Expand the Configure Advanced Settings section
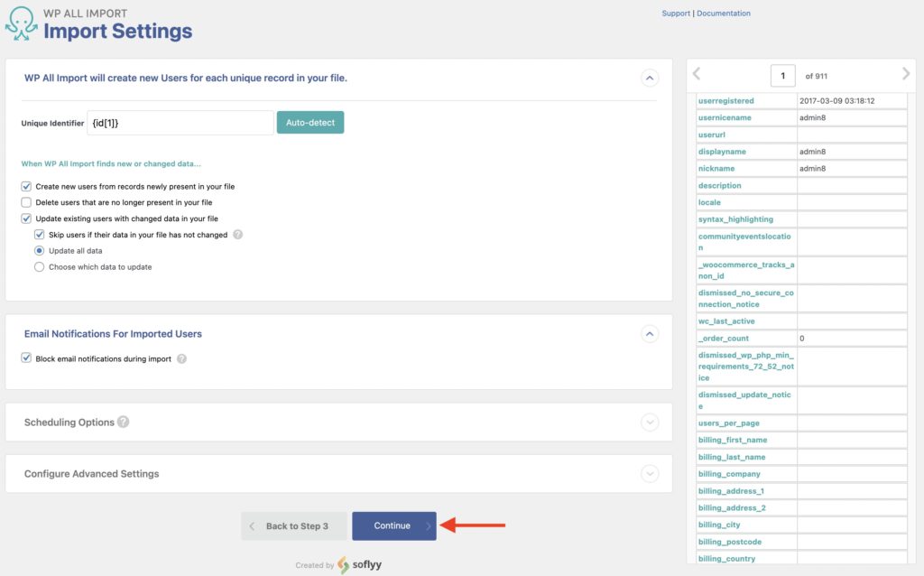This screenshot has height=576, width=924. tap(650, 473)
